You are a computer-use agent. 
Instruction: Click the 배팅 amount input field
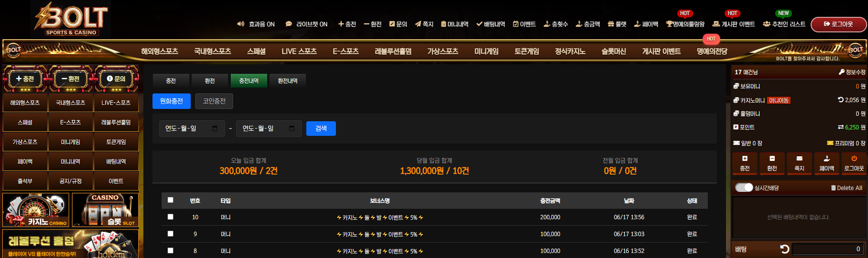click(x=827, y=249)
